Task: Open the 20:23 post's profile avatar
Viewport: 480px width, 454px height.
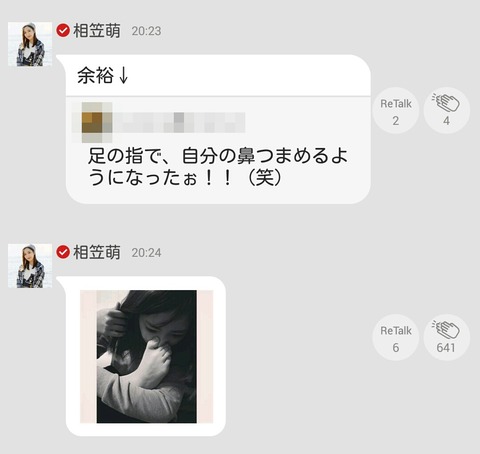Action: click(x=30, y=44)
